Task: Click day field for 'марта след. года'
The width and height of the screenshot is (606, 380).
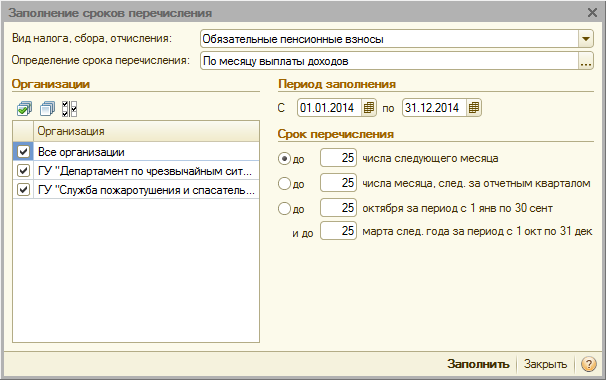Action: click(x=339, y=231)
